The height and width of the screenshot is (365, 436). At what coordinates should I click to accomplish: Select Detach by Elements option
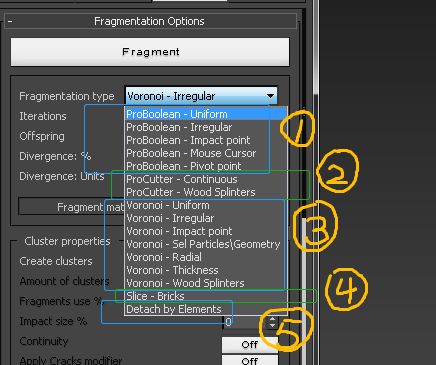[x=206, y=309]
